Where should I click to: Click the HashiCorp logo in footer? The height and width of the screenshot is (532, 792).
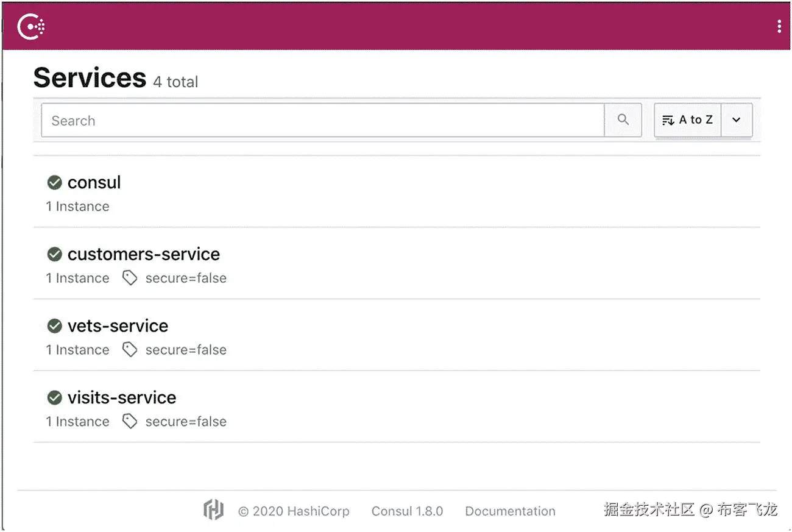click(213, 510)
